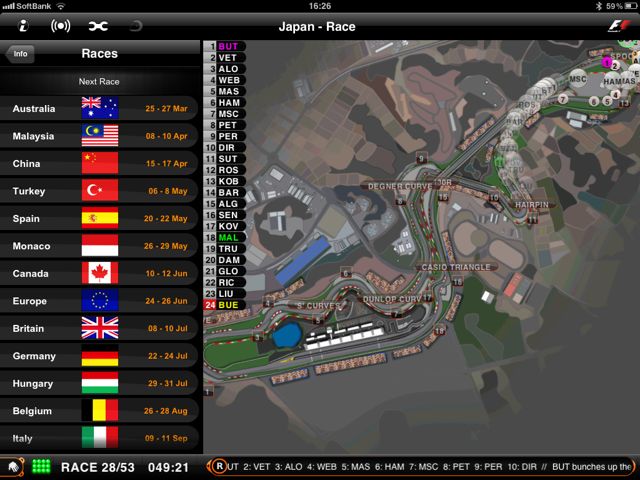
Task: Tap the track layout circuit icon
Action: click(x=98, y=26)
